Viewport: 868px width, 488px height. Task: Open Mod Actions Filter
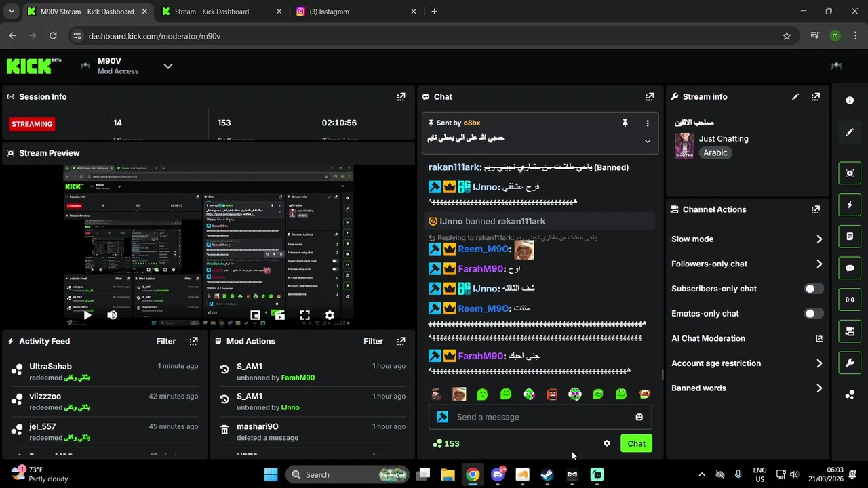[373, 341]
